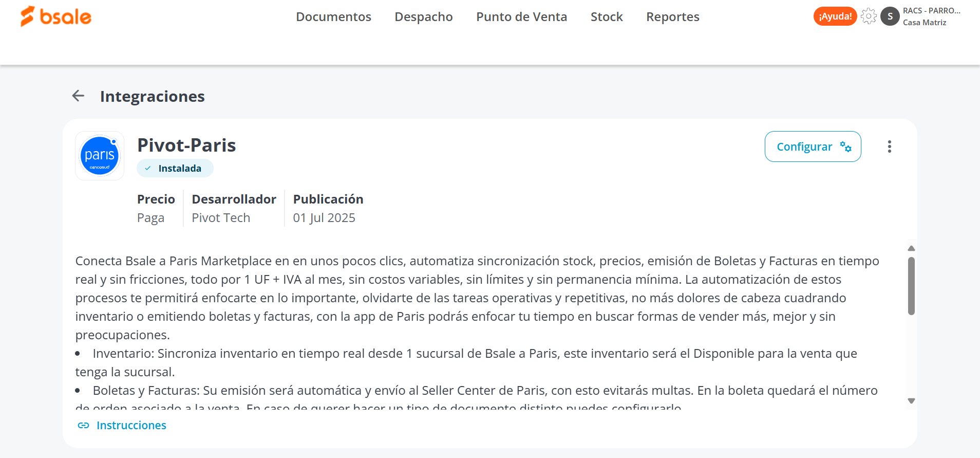This screenshot has width=980, height=458.
Task: Click the chain link icon beside Instrucciones
Action: (83, 426)
